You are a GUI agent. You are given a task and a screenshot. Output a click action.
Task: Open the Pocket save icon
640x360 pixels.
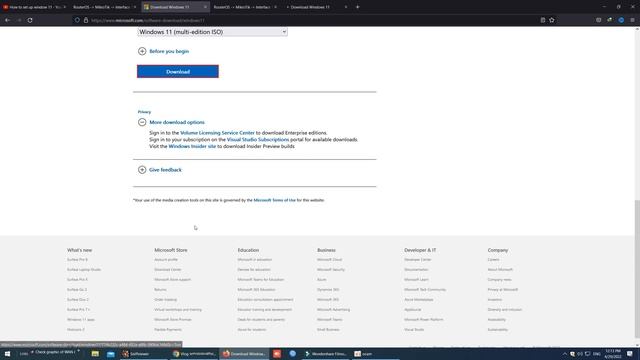click(x=598, y=20)
